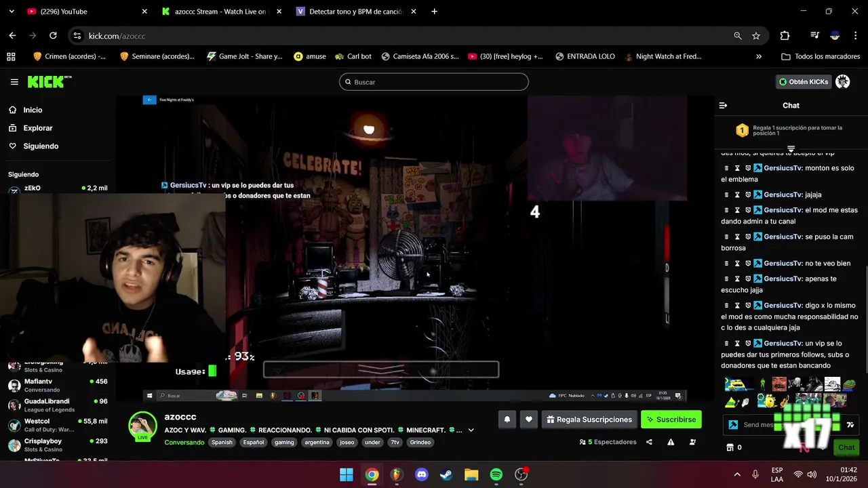Open Discord from the taskbar
868x488 pixels.
click(x=422, y=474)
